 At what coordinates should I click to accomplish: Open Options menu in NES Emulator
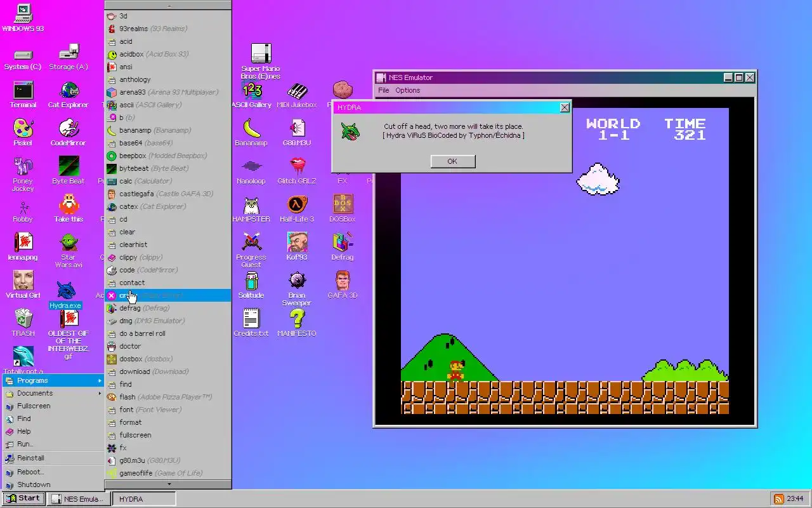(x=408, y=90)
